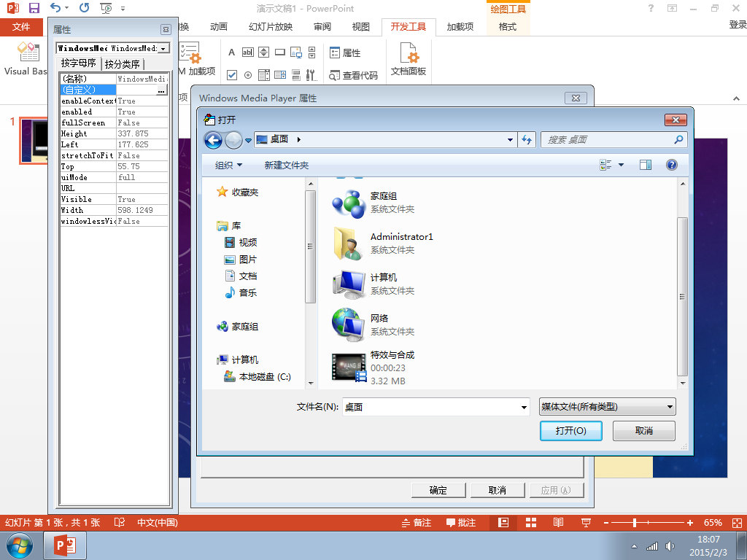Open the recent locations dropdown beside navigation arrows

(x=248, y=141)
